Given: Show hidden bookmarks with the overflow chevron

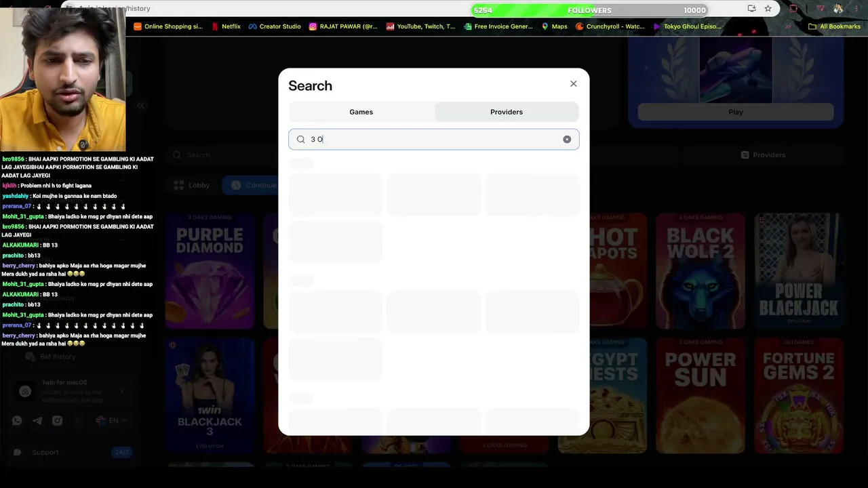Looking at the screenshot, I should [788, 26].
